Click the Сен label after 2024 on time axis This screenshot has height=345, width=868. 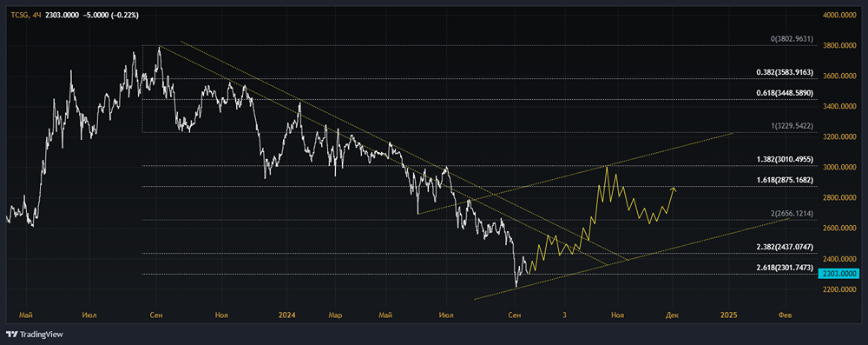click(515, 315)
